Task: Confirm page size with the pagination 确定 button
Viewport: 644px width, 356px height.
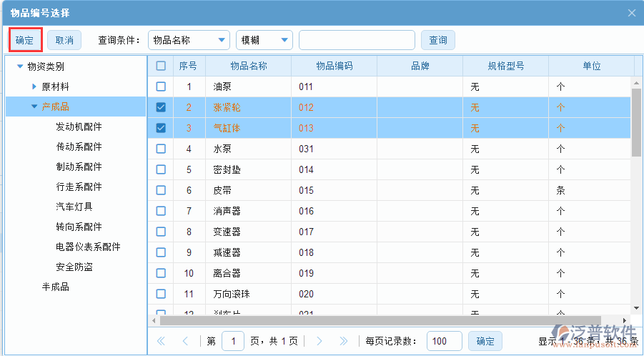Action: pyautogui.click(x=485, y=341)
